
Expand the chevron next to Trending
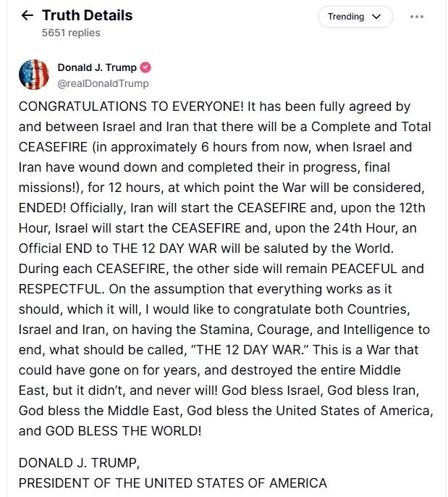pos(376,17)
